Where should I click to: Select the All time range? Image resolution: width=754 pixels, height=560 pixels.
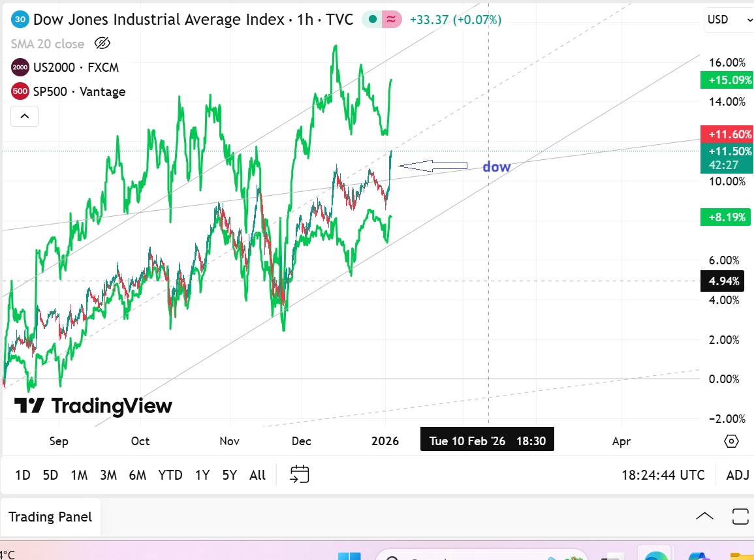(258, 475)
